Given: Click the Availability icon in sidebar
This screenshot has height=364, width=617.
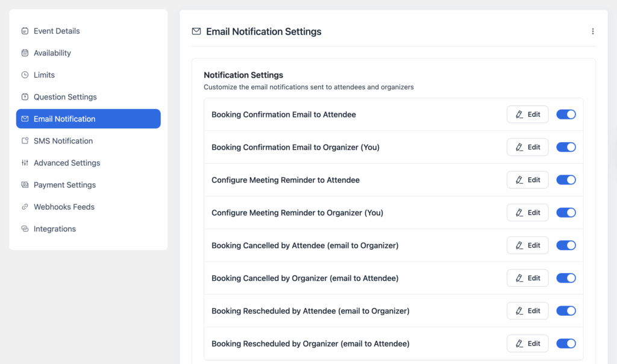Looking at the screenshot, I should coord(24,52).
